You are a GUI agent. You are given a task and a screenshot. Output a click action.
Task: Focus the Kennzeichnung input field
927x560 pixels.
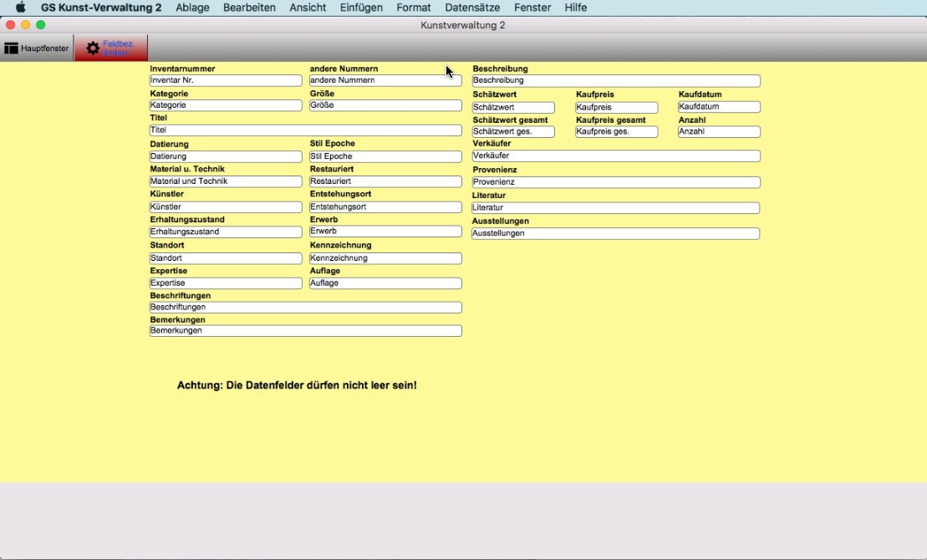[385, 258]
